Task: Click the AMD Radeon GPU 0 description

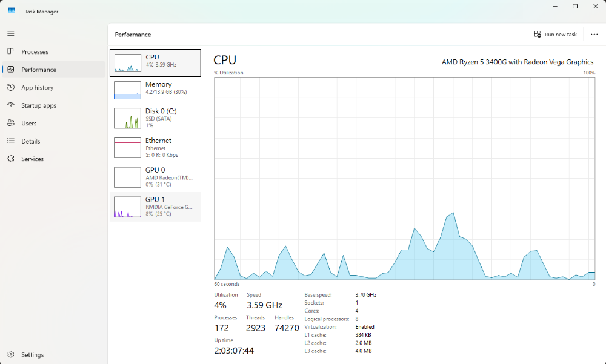Action: point(169,177)
